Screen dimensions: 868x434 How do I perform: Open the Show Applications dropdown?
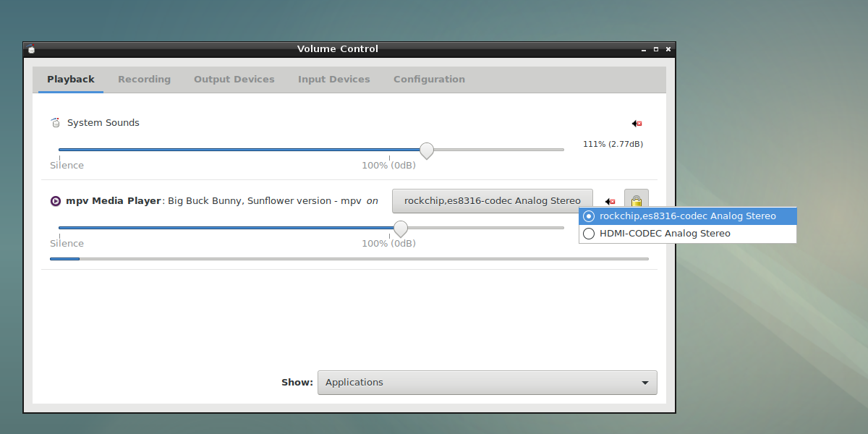click(487, 383)
